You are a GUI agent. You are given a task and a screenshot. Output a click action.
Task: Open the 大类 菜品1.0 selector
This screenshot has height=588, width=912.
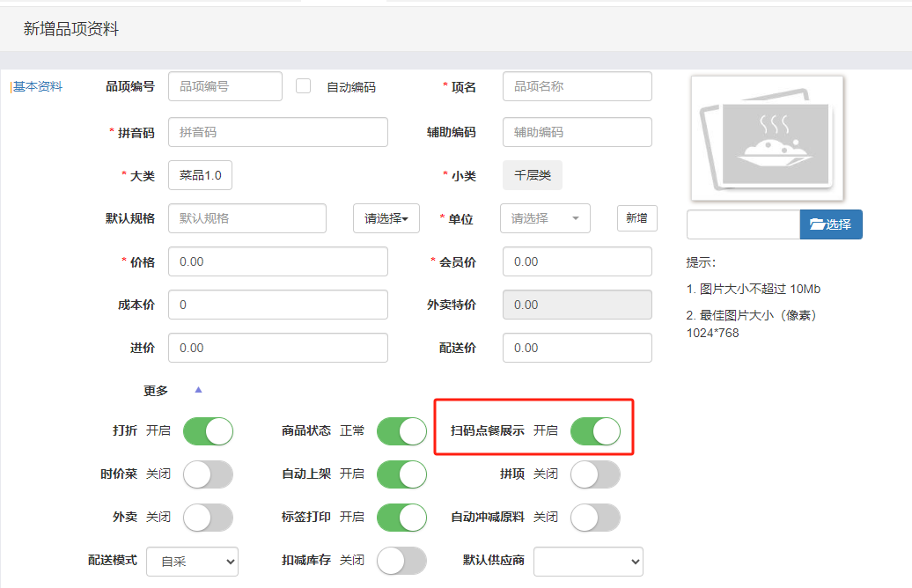[x=200, y=175]
